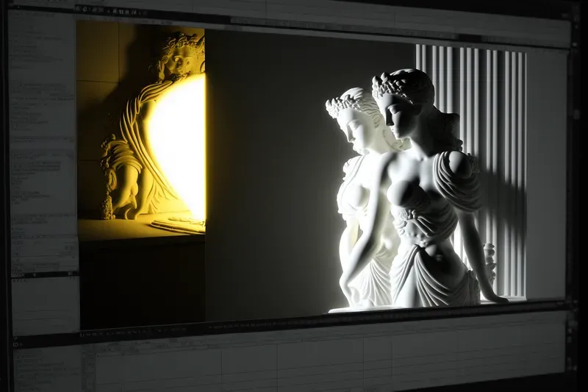Viewport: 588px width, 392px height.
Task: Click the first icon in the top toolbar row
Action: click(79, 10)
